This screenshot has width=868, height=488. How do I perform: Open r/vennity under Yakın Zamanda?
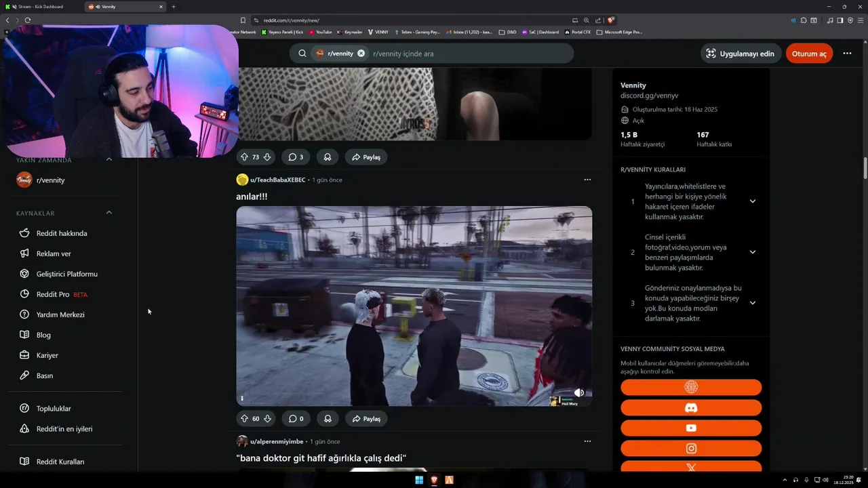pyautogui.click(x=50, y=180)
